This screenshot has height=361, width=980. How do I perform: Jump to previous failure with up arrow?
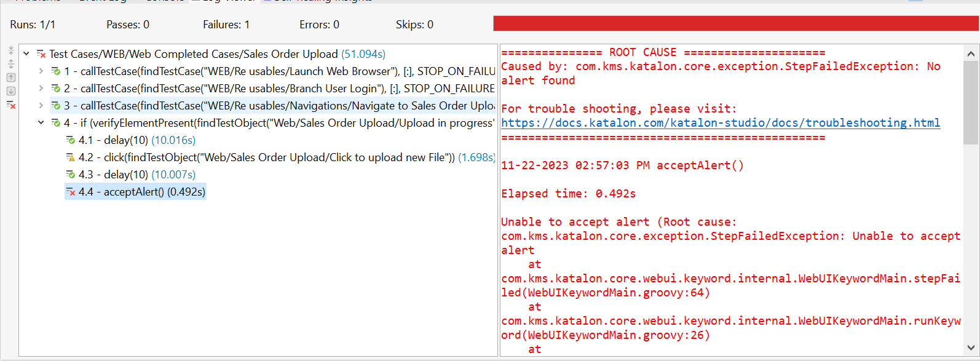point(11,77)
